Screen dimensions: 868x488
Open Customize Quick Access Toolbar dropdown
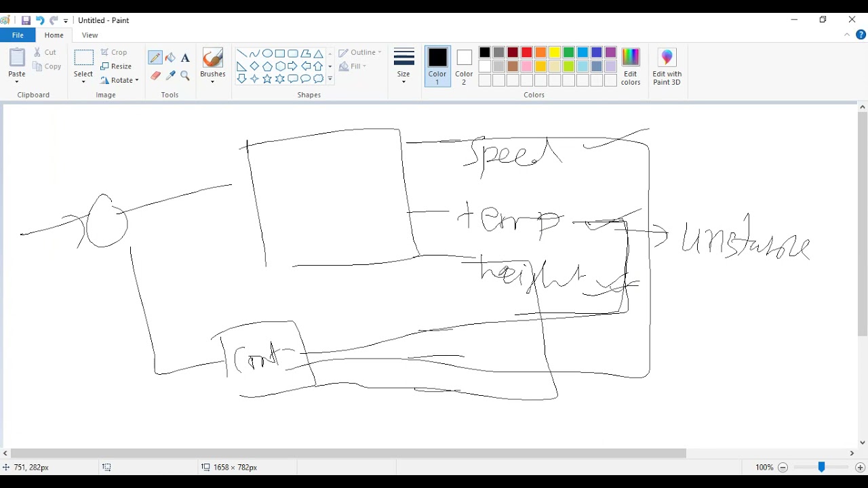[x=66, y=21]
